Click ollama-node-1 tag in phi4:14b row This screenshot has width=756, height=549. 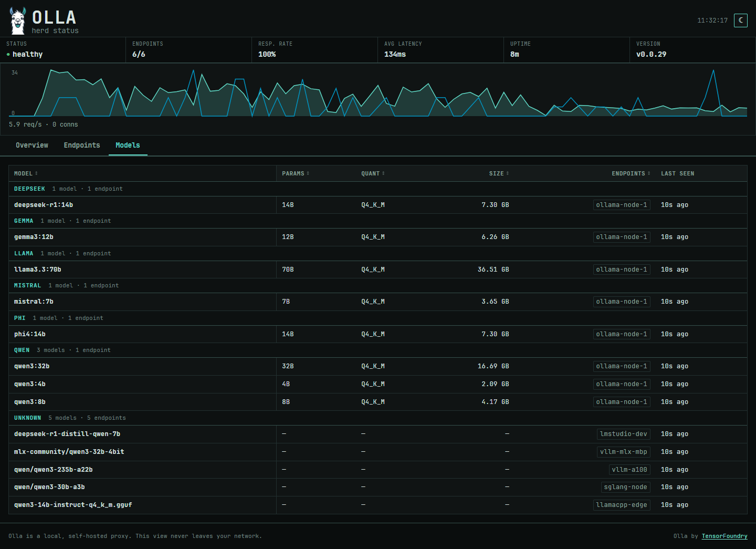click(622, 334)
